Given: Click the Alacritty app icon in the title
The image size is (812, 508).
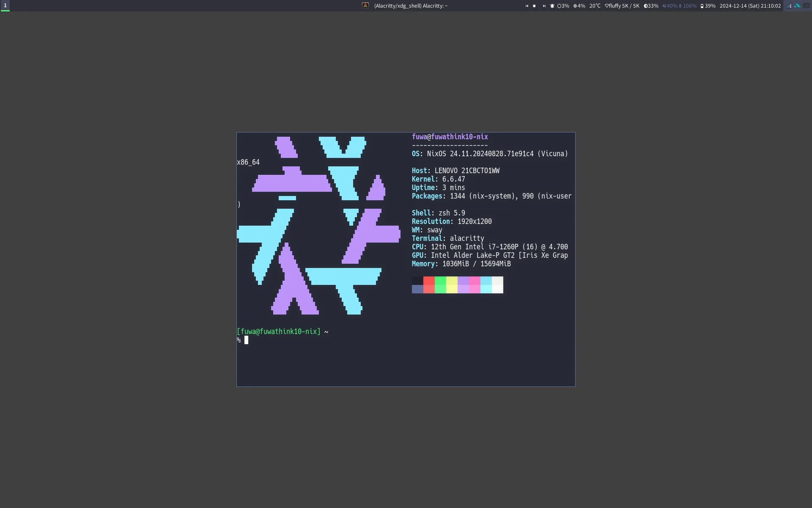Looking at the screenshot, I should pos(365,6).
